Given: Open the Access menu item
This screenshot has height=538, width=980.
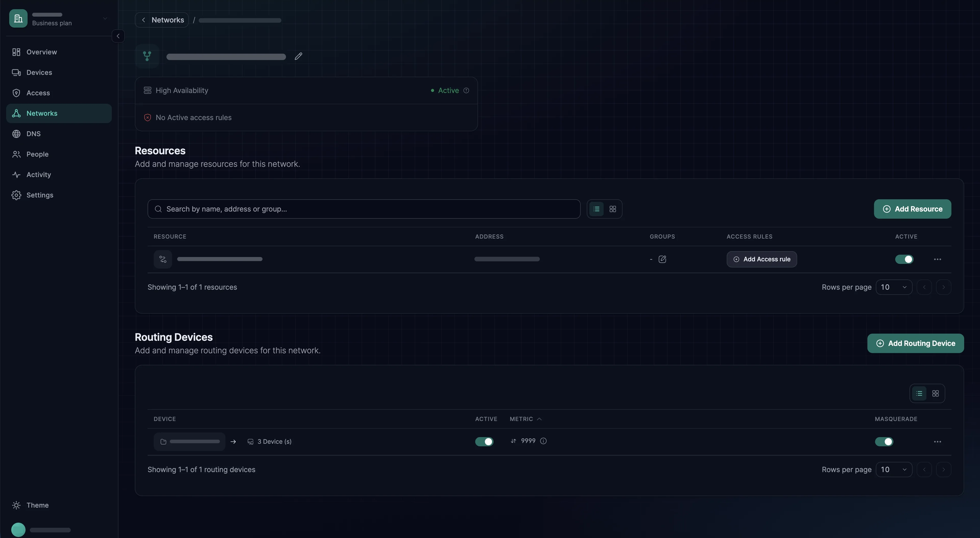Looking at the screenshot, I should click(x=59, y=93).
